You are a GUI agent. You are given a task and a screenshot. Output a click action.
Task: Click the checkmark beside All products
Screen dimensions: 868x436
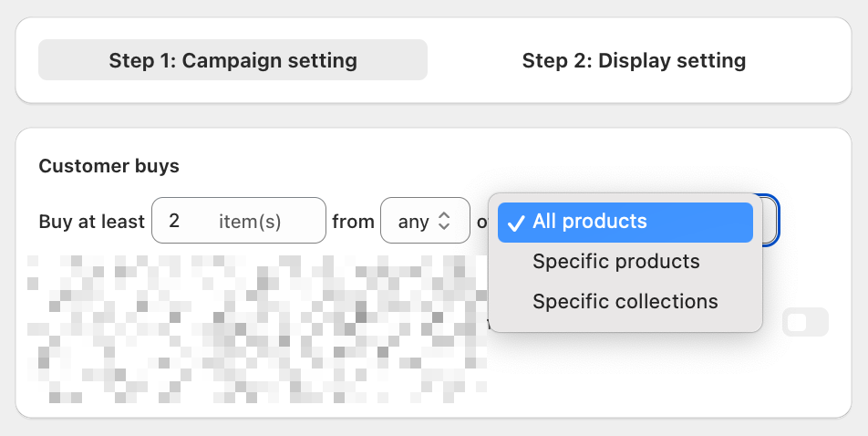click(x=515, y=223)
